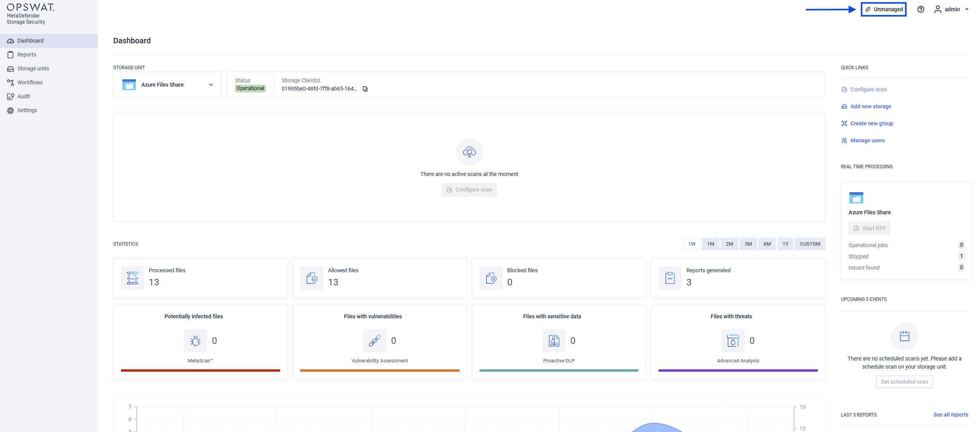Open the Reports sidebar item
Screen dimensions: 980x432
(49, 55)
